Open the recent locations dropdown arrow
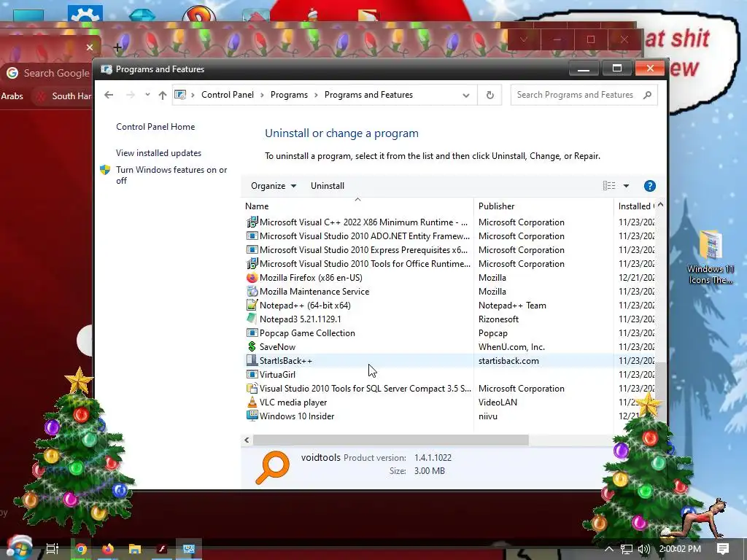 tap(147, 95)
